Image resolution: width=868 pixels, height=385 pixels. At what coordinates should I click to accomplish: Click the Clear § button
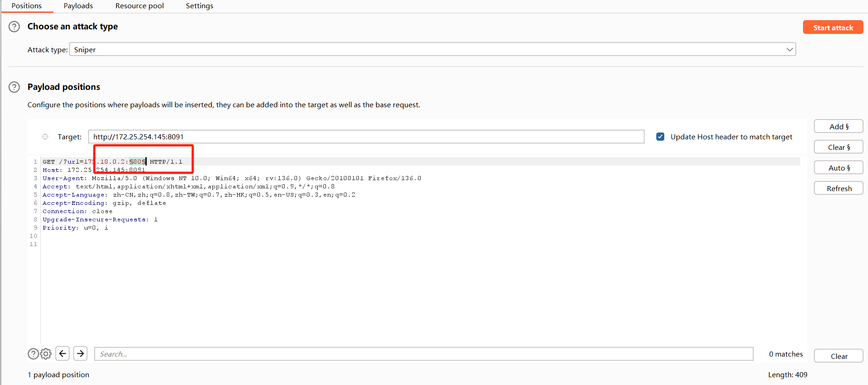click(x=838, y=147)
